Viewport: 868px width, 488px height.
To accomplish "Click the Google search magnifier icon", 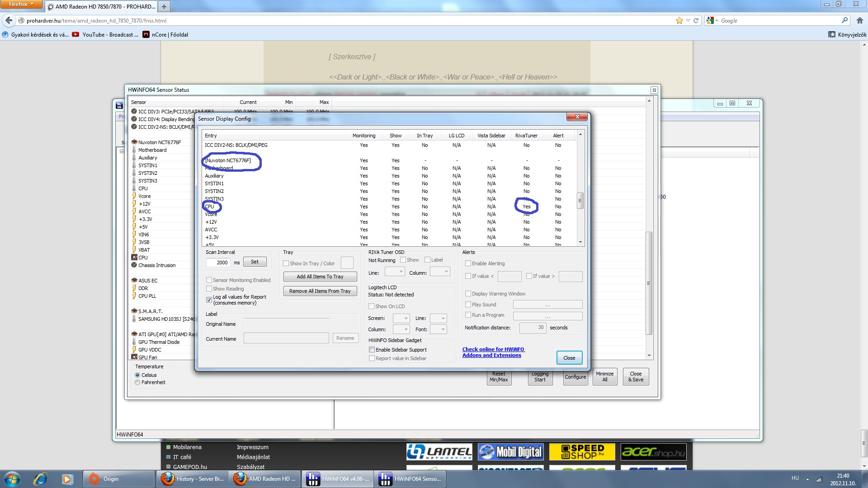I will [x=844, y=20].
